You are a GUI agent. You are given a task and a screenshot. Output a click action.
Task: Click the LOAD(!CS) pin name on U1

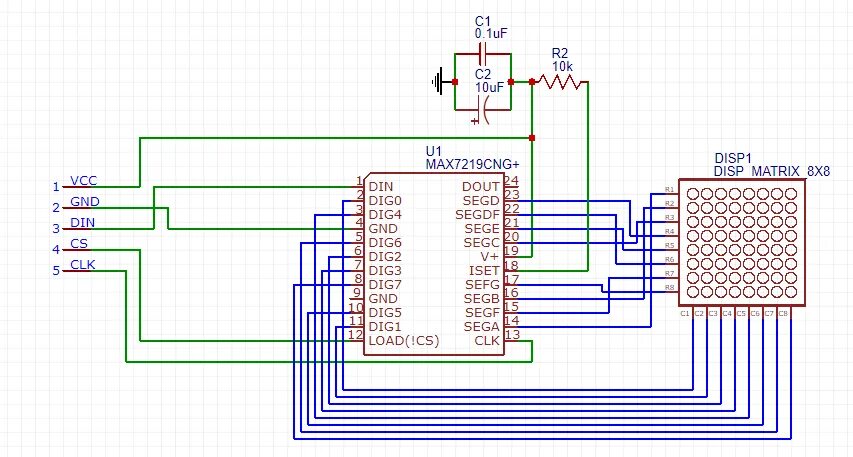[x=404, y=341]
